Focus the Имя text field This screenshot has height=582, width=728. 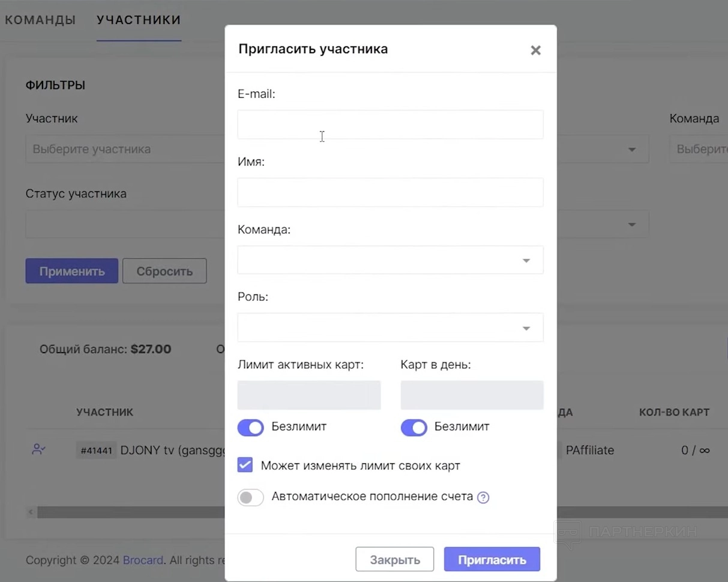pyautogui.click(x=390, y=193)
